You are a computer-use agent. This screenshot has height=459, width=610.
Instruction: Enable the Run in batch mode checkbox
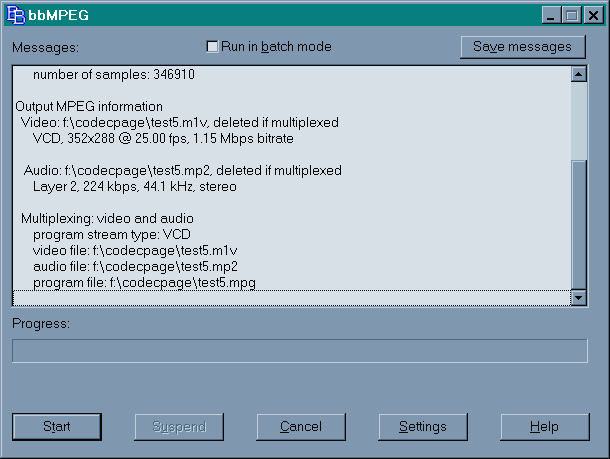pyautogui.click(x=212, y=46)
